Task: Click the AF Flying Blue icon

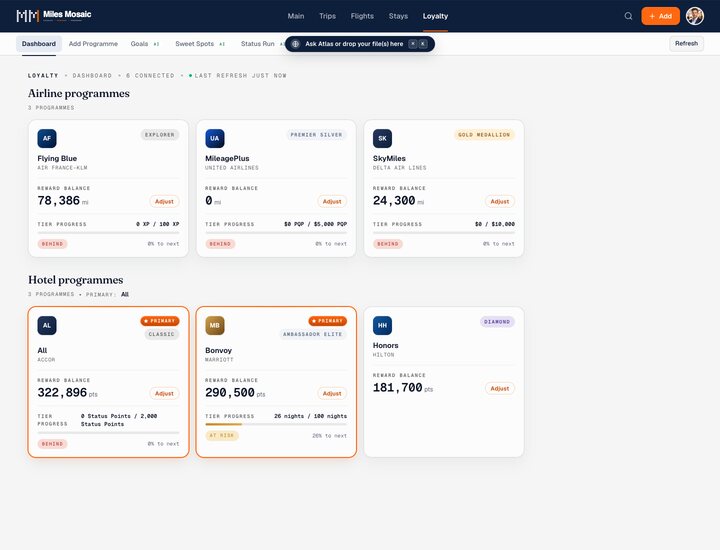Action: (47, 138)
